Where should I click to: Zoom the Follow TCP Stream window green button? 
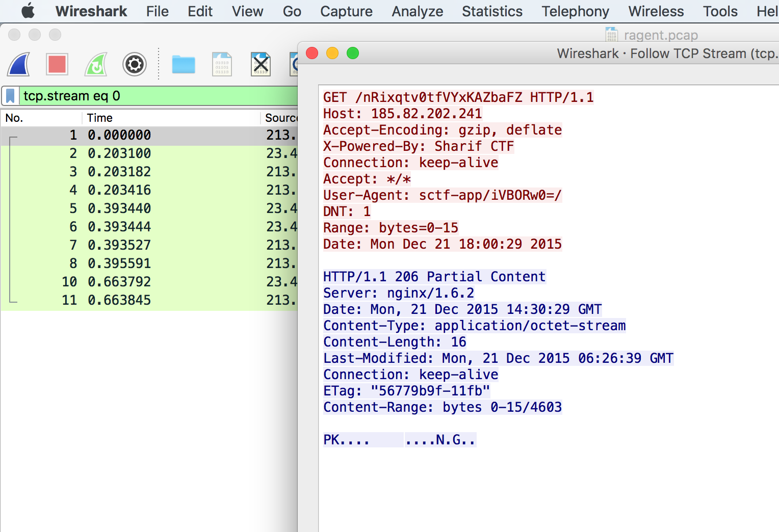[x=353, y=53]
